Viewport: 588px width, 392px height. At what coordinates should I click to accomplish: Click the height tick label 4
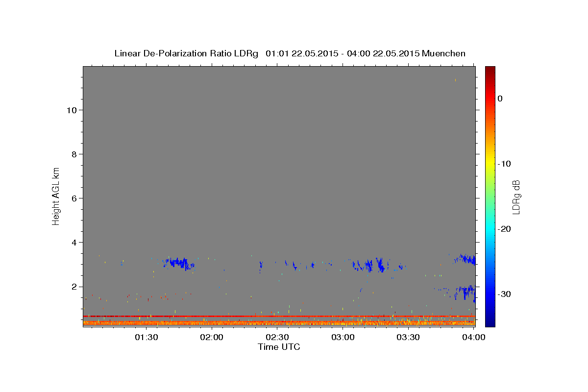(x=73, y=243)
